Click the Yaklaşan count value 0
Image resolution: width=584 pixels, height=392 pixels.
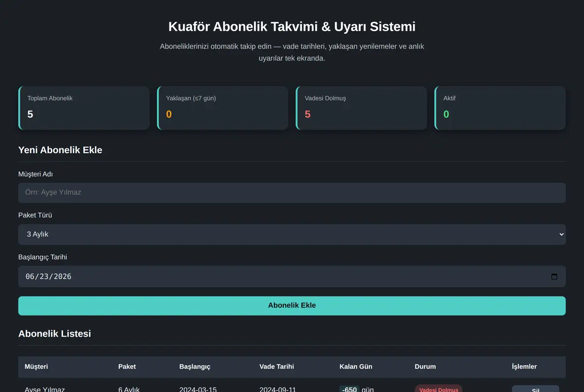169,114
